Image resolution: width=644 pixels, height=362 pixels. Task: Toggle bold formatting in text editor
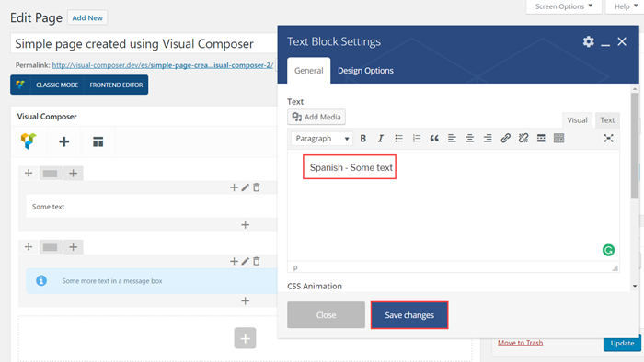(x=363, y=139)
